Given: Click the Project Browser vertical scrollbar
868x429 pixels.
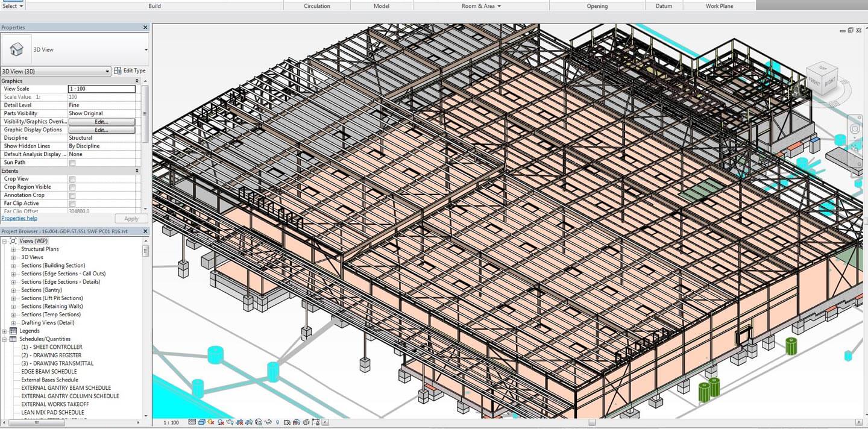Looking at the screenshot, I should [145, 250].
